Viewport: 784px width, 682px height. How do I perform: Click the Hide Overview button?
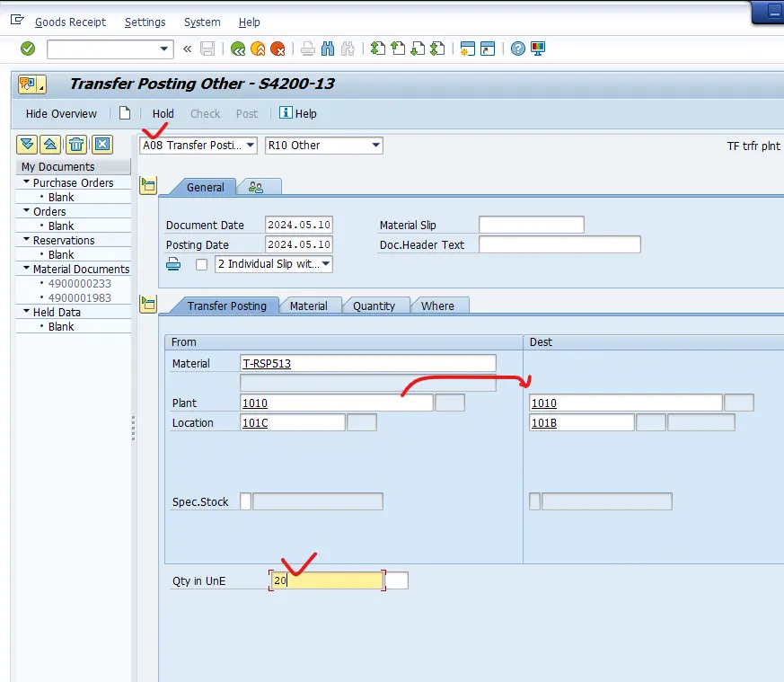[x=61, y=113]
